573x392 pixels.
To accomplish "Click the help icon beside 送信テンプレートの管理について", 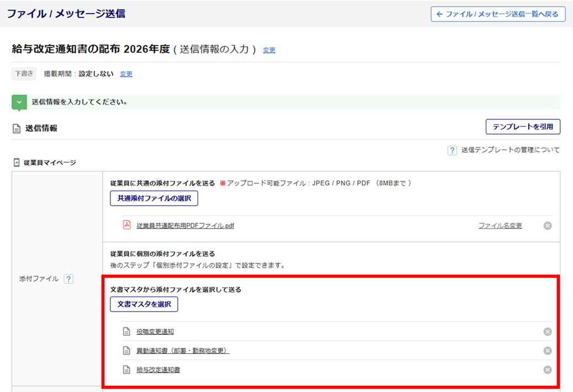I will pyautogui.click(x=452, y=150).
